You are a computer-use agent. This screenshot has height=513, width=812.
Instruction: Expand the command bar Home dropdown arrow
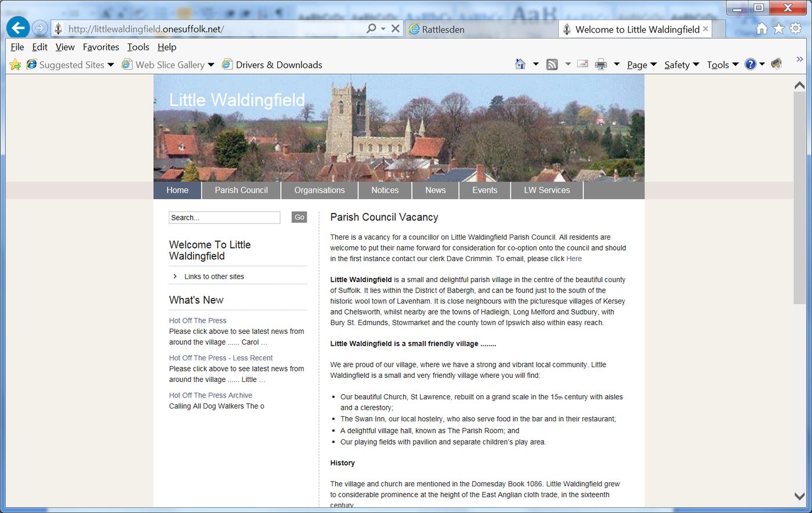(535, 64)
